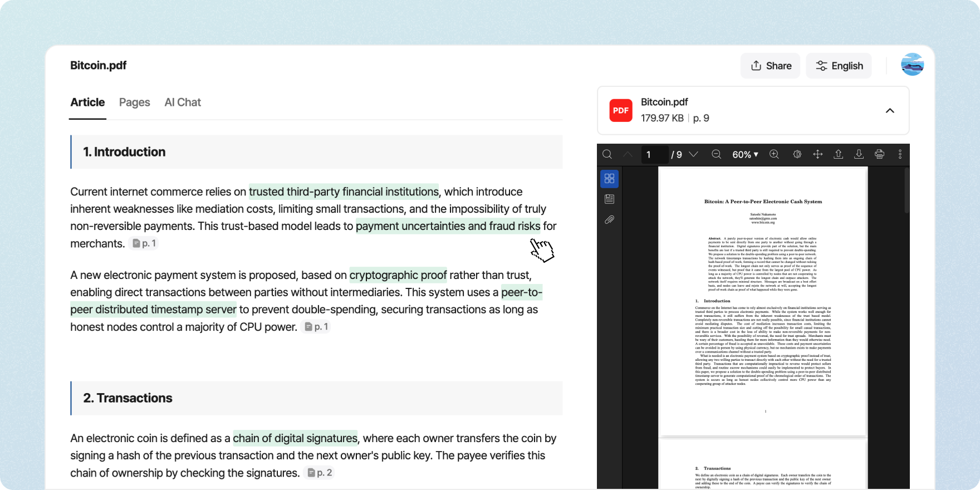Image resolution: width=980 pixels, height=490 pixels.
Task: Switch to the Article tab
Action: tap(87, 102)
